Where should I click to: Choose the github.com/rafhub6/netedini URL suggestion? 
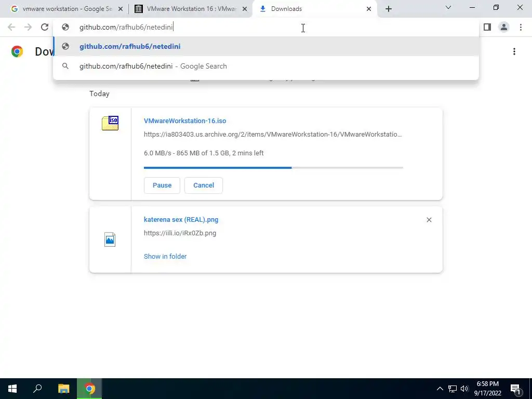coord(266,46)
